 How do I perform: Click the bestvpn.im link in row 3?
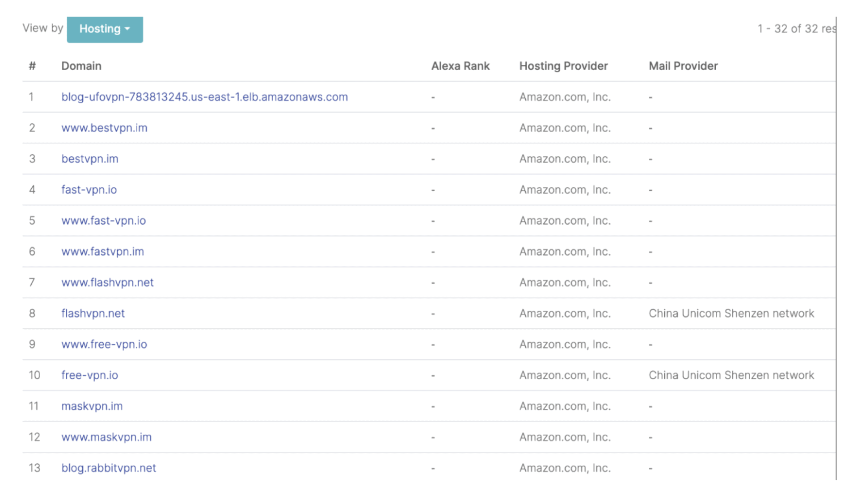pos(90,159)
